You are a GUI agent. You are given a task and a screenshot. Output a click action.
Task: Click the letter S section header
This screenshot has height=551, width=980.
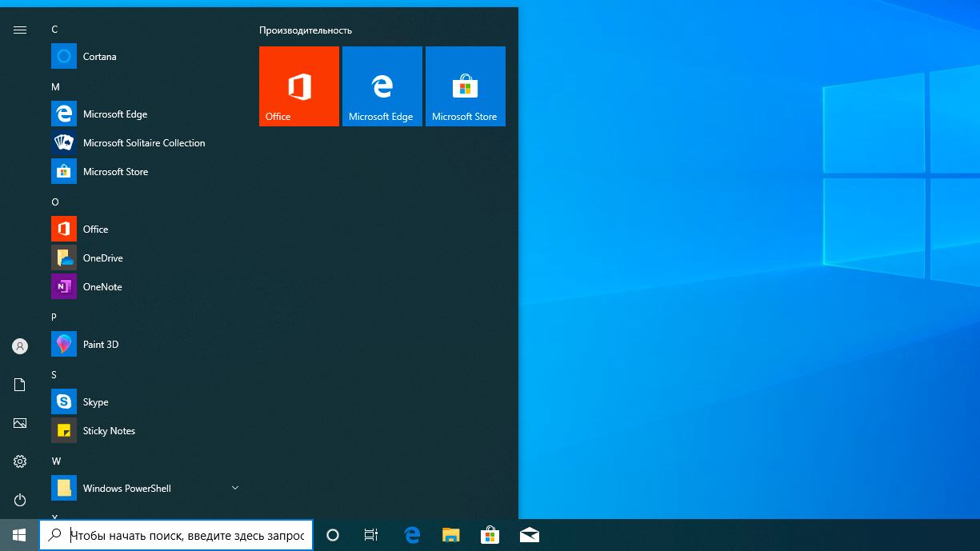pos(54,374)
